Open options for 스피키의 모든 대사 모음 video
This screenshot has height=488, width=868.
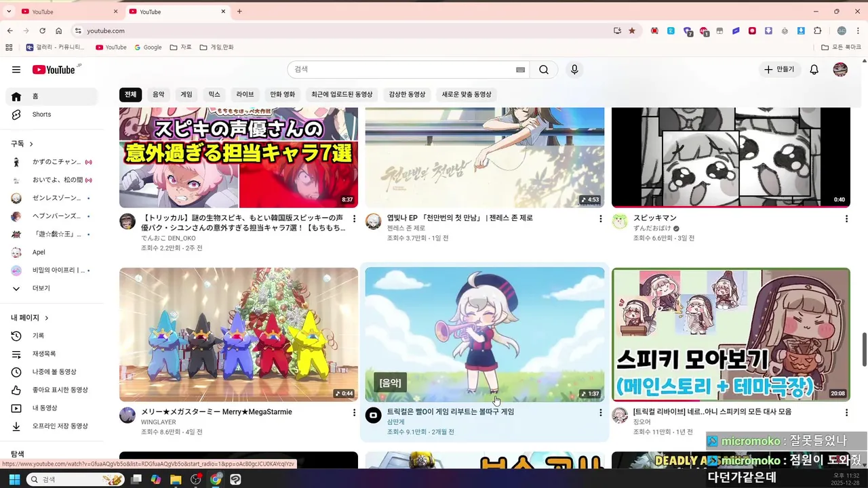coord(846,413)
